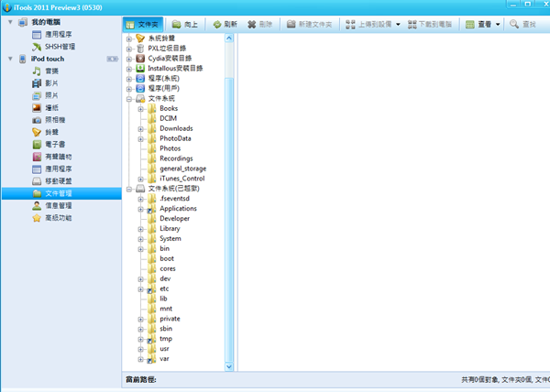Click the 向上 (Up) toolbar button

tap(184, 24)
